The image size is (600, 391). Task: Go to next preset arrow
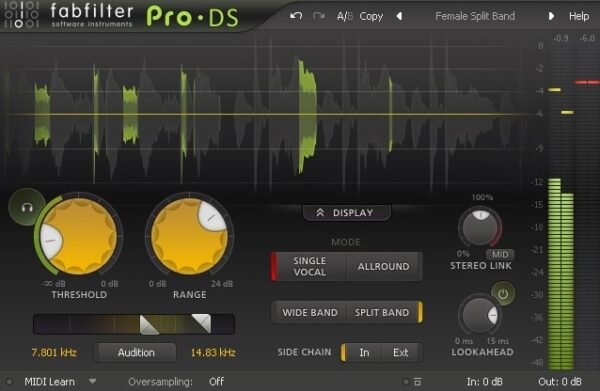coord(551,16)
